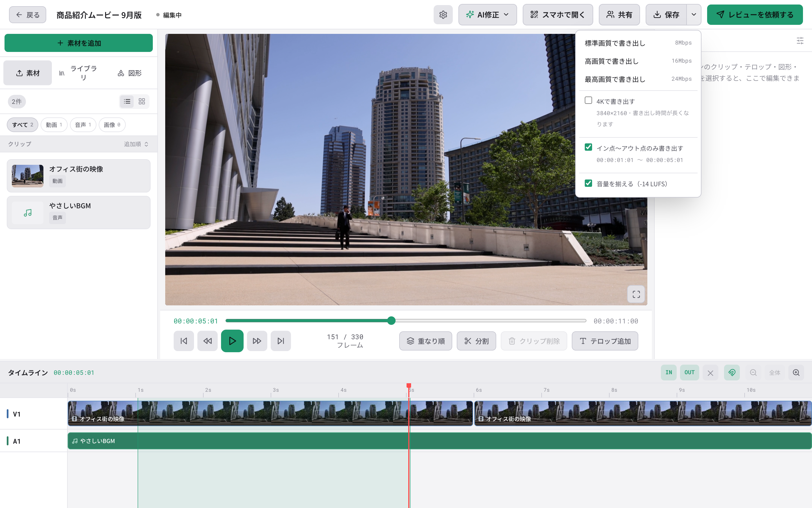Screen dimensions: 812x508
Task: Select やさしいBGM audio track clip
Action: [x=440, y=441]
